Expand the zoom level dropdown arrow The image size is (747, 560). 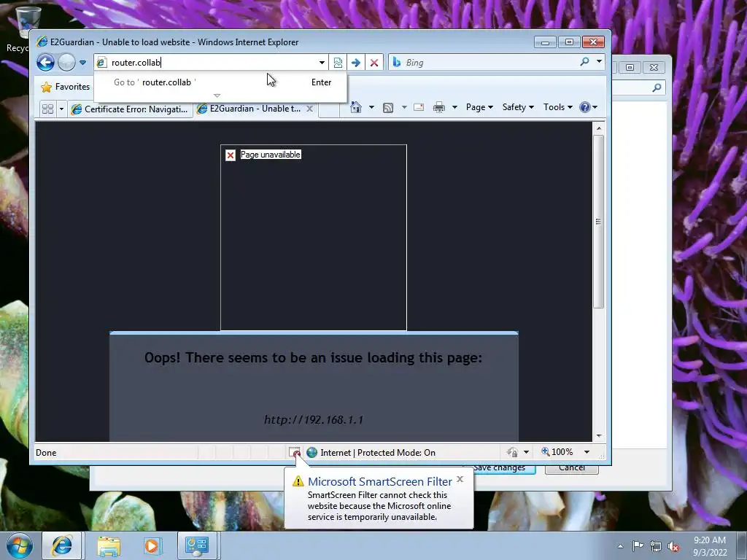[x=587, y=452]
